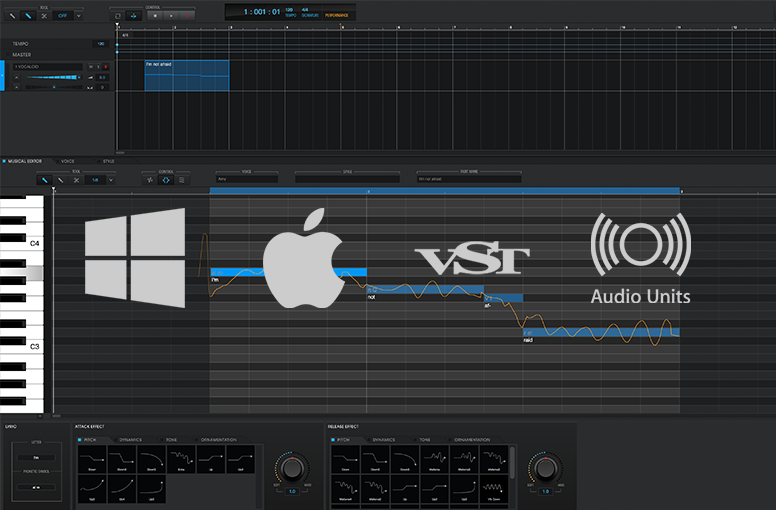Choose the Release Effect "Vib Down" preset thumbnail
Screen dimensions: 776x510
(x=493, y=489)
